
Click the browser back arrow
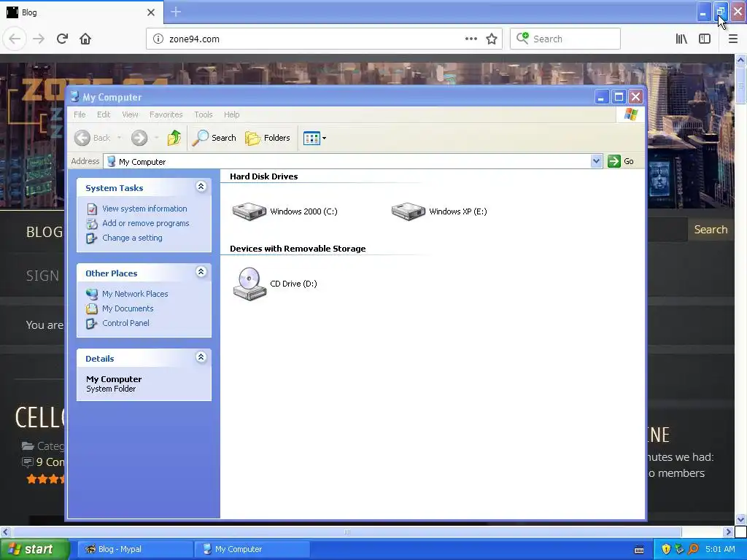click(15, 39)
